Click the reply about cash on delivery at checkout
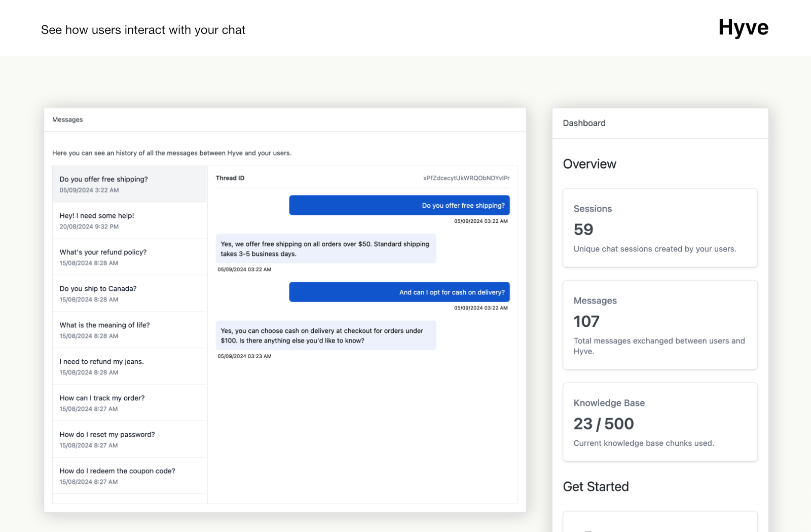 [325, 335]
